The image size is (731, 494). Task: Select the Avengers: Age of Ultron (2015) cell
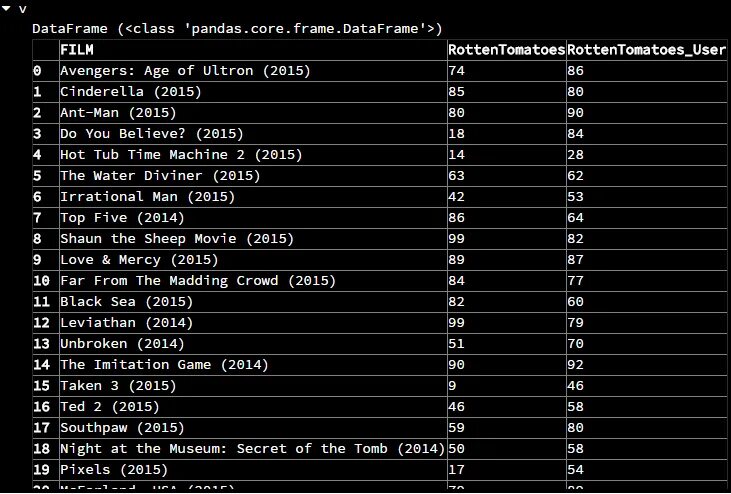coord(253,71)
